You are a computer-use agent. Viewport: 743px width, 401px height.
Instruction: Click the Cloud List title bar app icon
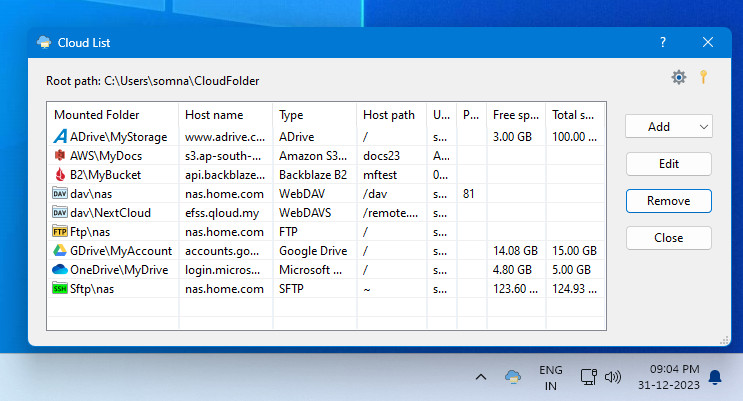pos(44,42)
